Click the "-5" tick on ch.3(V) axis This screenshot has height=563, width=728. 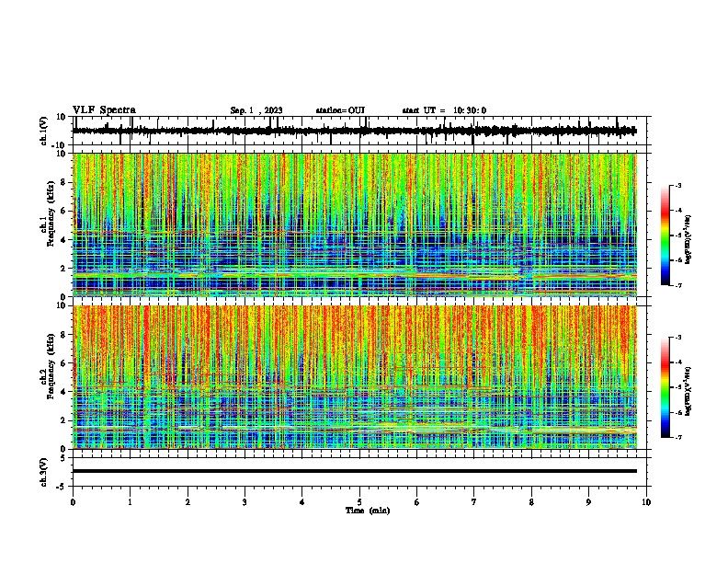coord(62,487)
